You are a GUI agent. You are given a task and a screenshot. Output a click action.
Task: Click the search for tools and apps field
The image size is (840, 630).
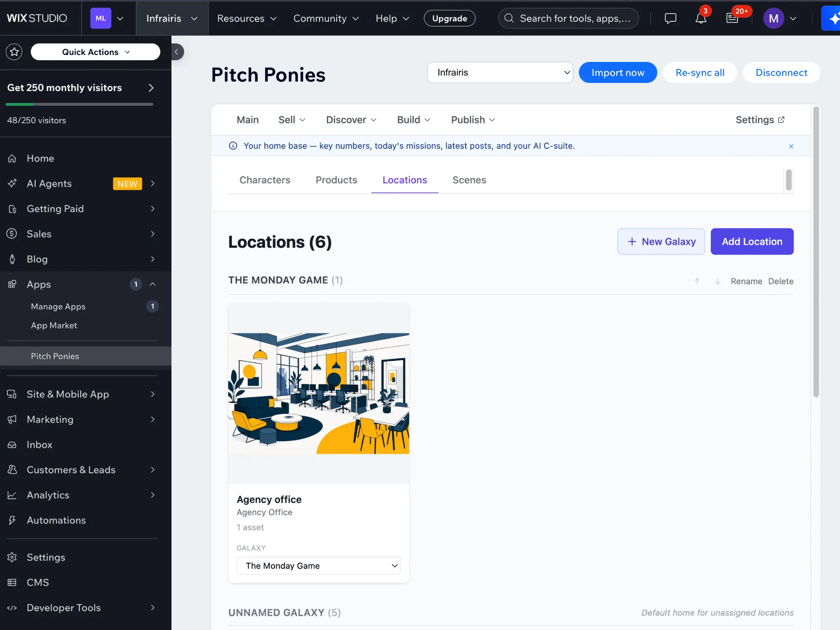coord(568,18)
